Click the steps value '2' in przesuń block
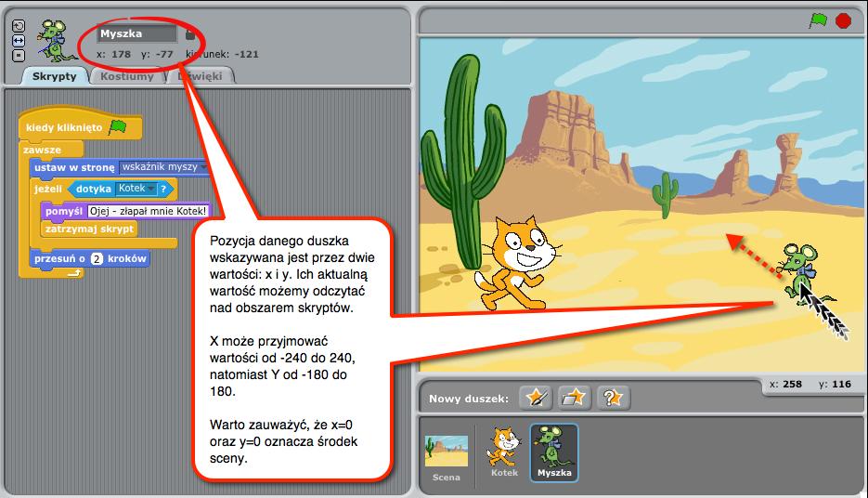Screen dimensions: 868x498 97,258
